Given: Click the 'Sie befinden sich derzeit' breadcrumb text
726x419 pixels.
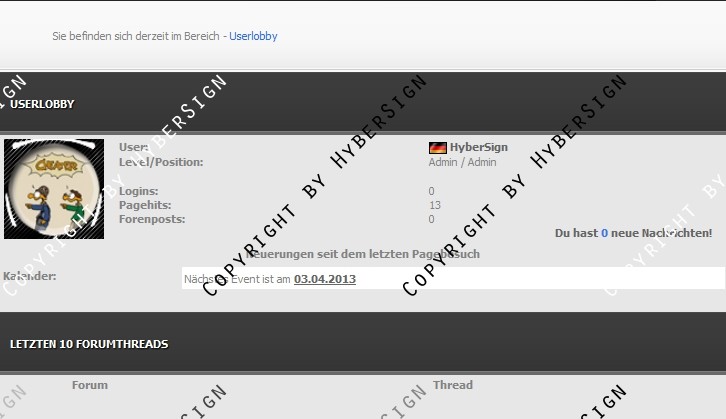Looking at the screenshot, I should click(138, 36).
